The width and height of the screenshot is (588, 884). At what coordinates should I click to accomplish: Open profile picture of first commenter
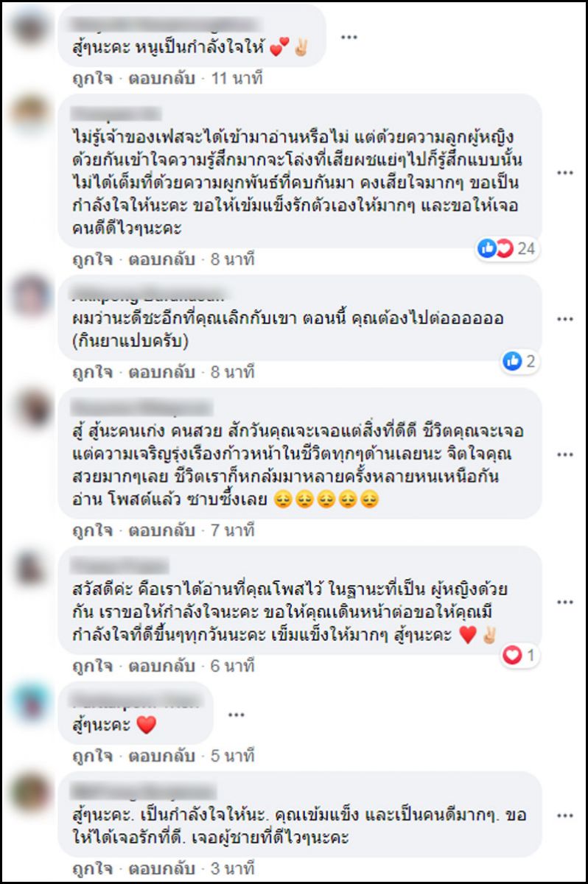(31, 29)
